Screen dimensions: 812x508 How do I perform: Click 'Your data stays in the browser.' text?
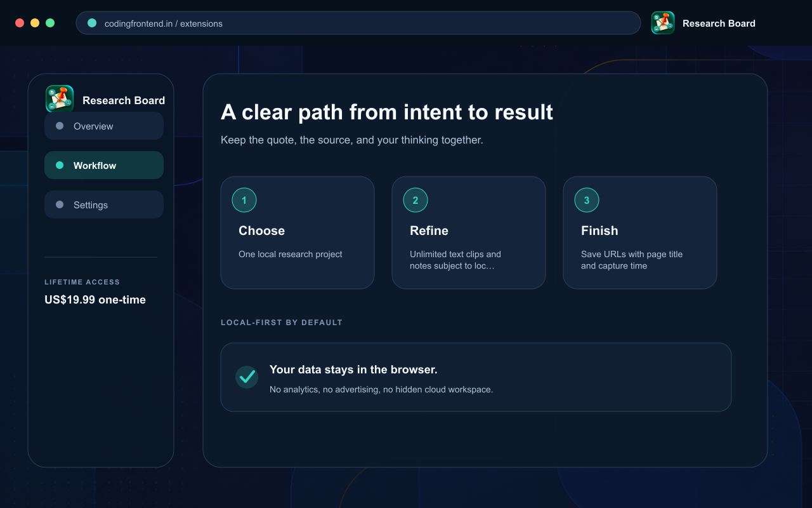click(353, 370)
